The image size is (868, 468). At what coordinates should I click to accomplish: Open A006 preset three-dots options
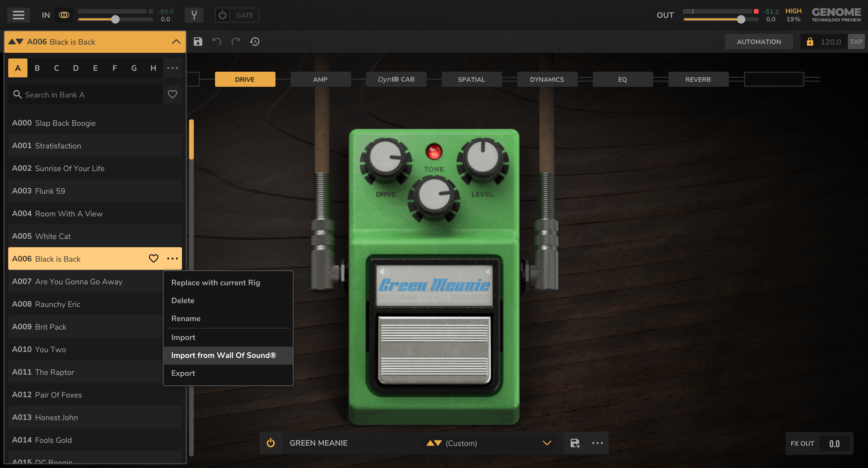pos(173,259)
